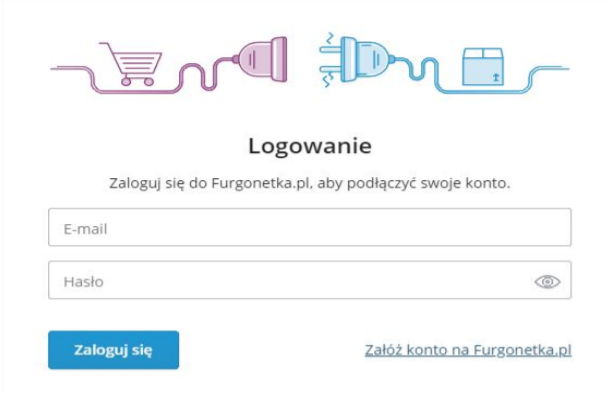Focus the E-mail input field
The image size is (614, 397).
(310, 227)
